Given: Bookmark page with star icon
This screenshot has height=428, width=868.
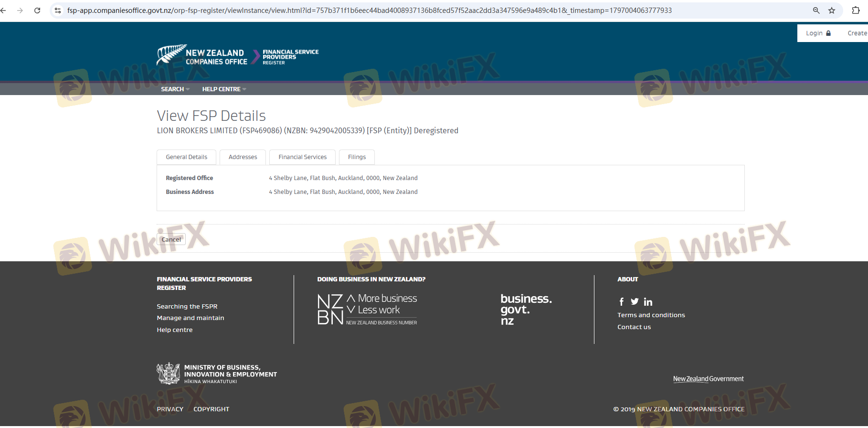Looking at the screenshot, I should coord(832,11).
